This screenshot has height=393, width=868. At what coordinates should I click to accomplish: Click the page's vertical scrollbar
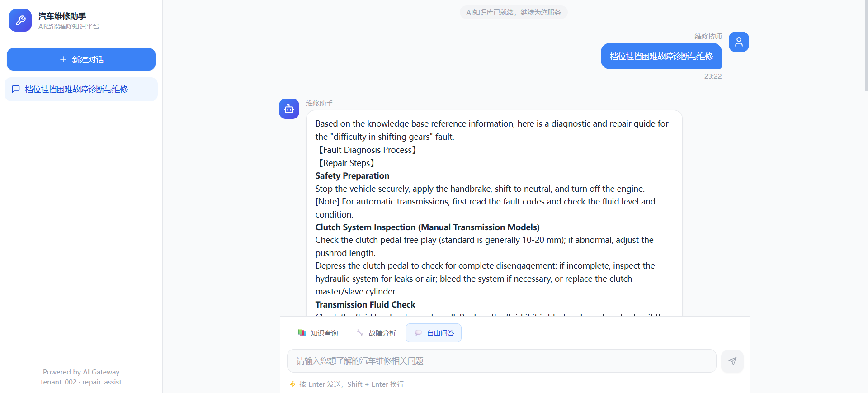point(866,45)
